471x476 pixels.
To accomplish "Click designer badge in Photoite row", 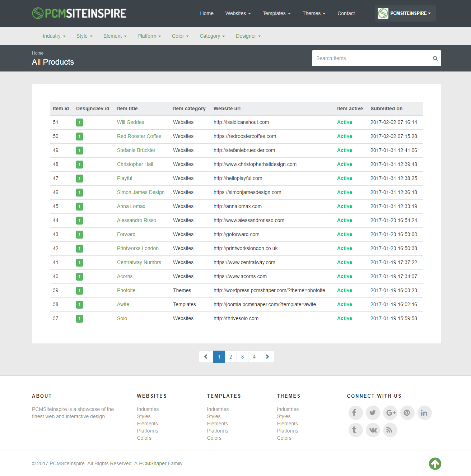I will 79,291.
